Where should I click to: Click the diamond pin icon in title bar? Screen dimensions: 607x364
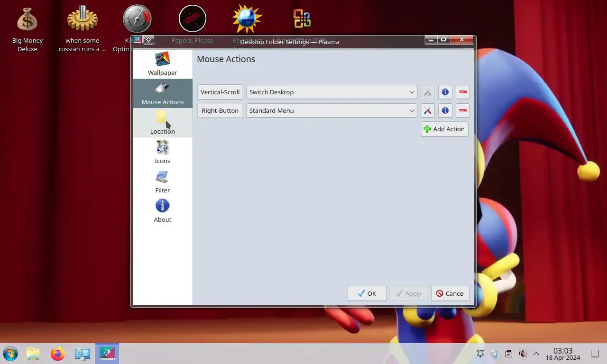[x=148, y=40]
